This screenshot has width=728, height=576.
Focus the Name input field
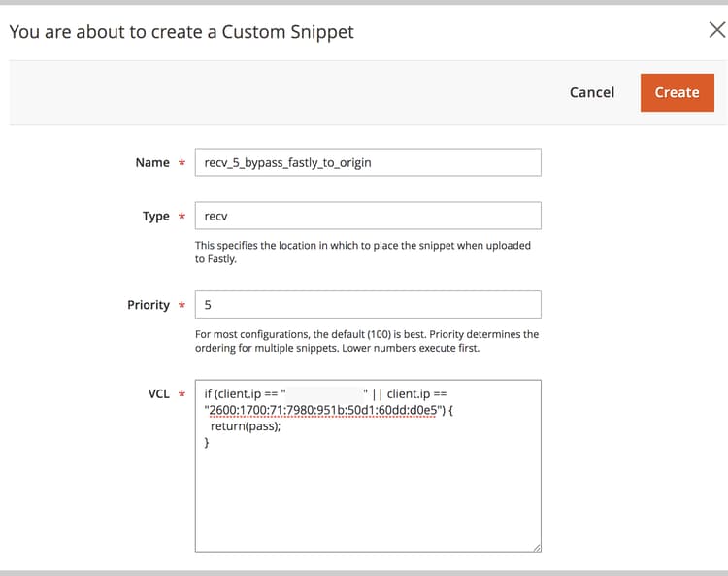click(x=368, y=162)
